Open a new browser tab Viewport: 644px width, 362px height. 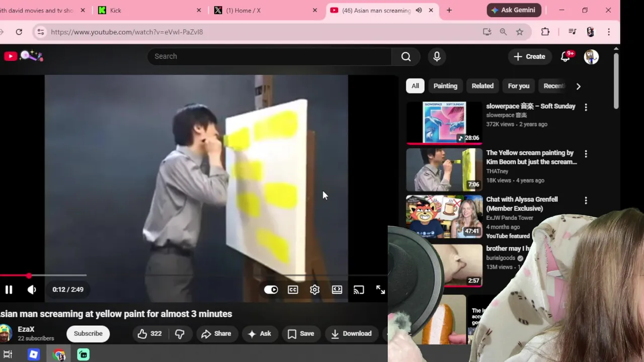(x=449, y=10)
